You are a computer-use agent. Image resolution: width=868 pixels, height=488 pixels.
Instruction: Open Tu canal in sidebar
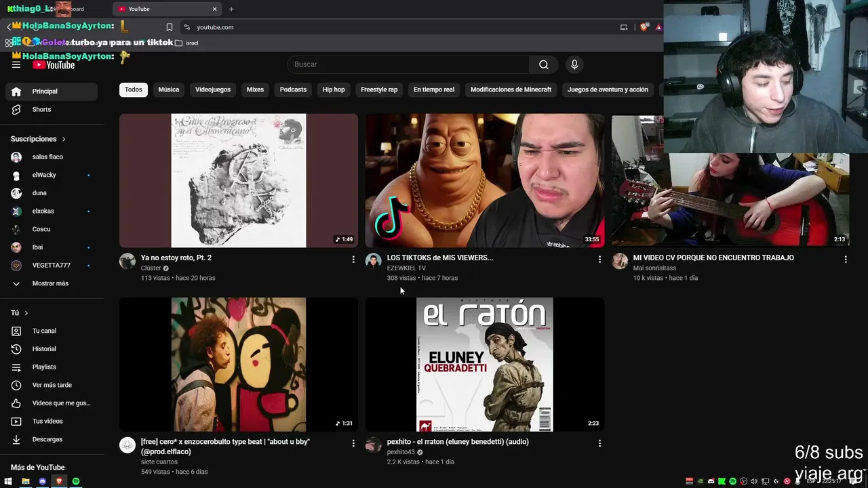(52, 331)
